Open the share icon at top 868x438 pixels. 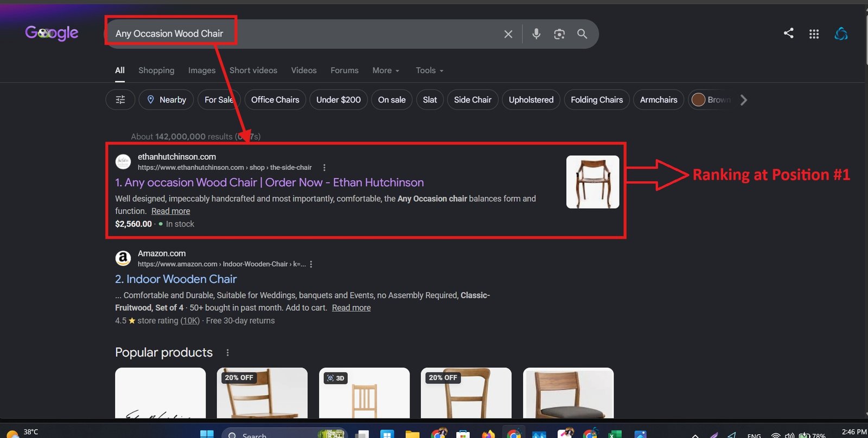point(789,33)
